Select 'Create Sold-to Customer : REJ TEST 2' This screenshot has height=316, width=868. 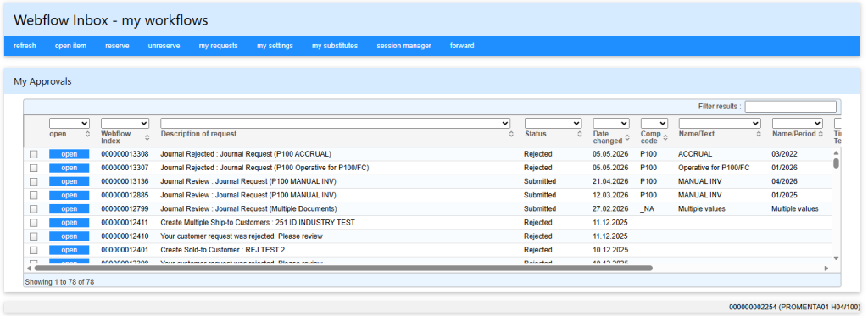(x=223, y=250)
